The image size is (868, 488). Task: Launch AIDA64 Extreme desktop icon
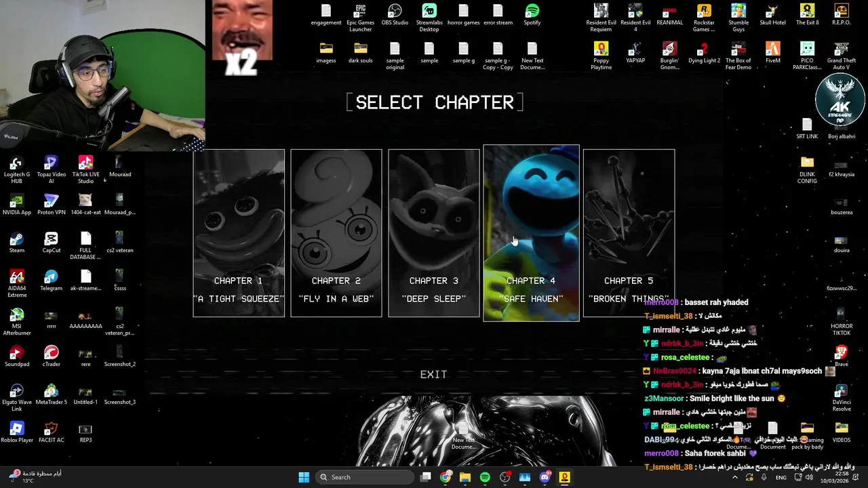[16, 283]
